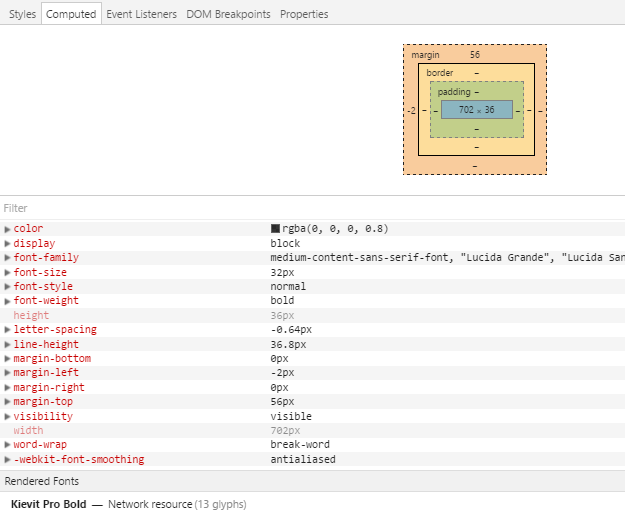Image resolution: width=625 pixels, height=517 pixels.
Task: Select the DOM Breakpoints tab
Action: tap(229, 14)
